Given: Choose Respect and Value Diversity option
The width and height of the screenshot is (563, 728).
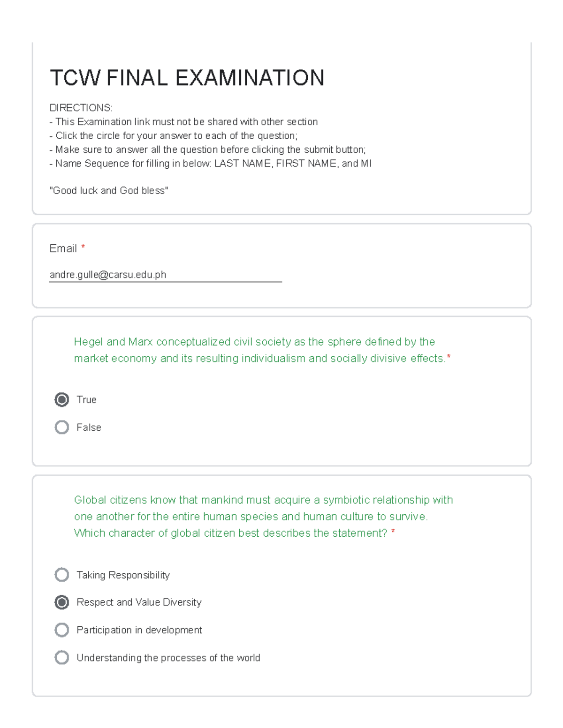Looking at the screenshot, I should point(61,602).
